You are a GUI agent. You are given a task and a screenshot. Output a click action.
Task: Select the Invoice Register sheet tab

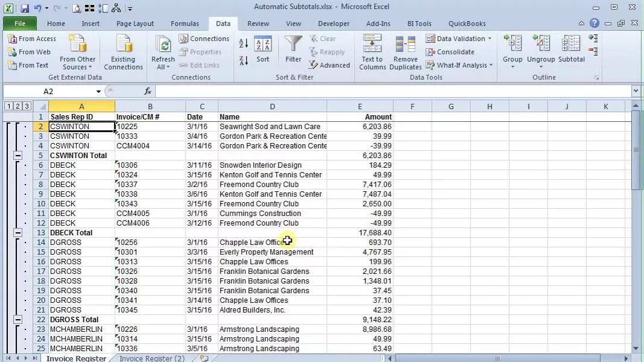77,358
